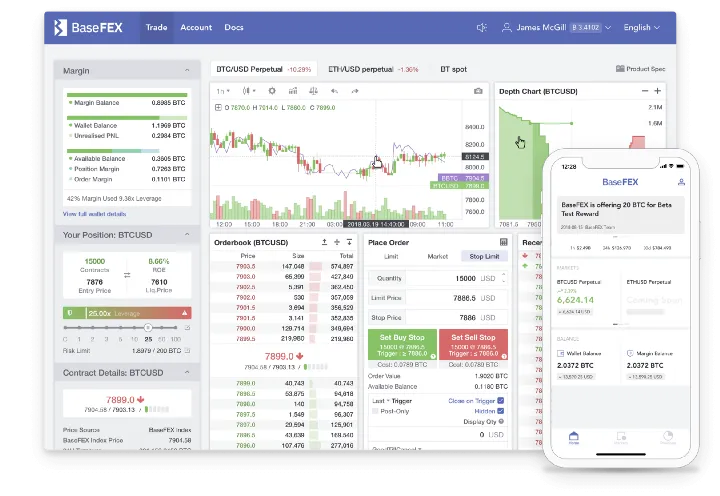Zoom in depth chart with plus icon
Viewport: 720px width, 496px height.
tap(658, 91)
